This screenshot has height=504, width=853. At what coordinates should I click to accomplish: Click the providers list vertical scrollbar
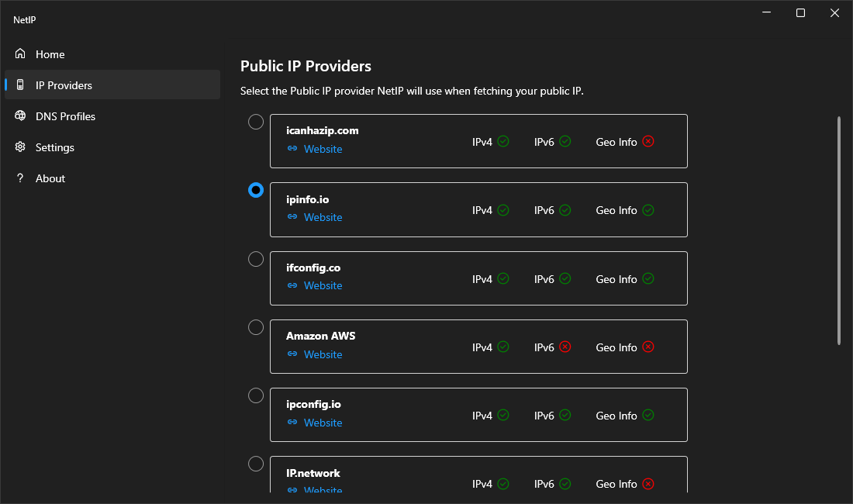coord(839,230)
